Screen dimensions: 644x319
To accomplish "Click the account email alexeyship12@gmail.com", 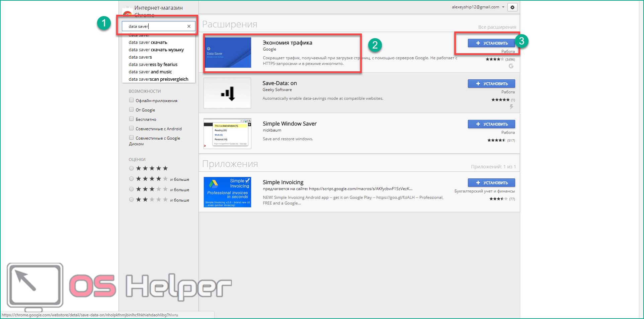I will [475, 7].
